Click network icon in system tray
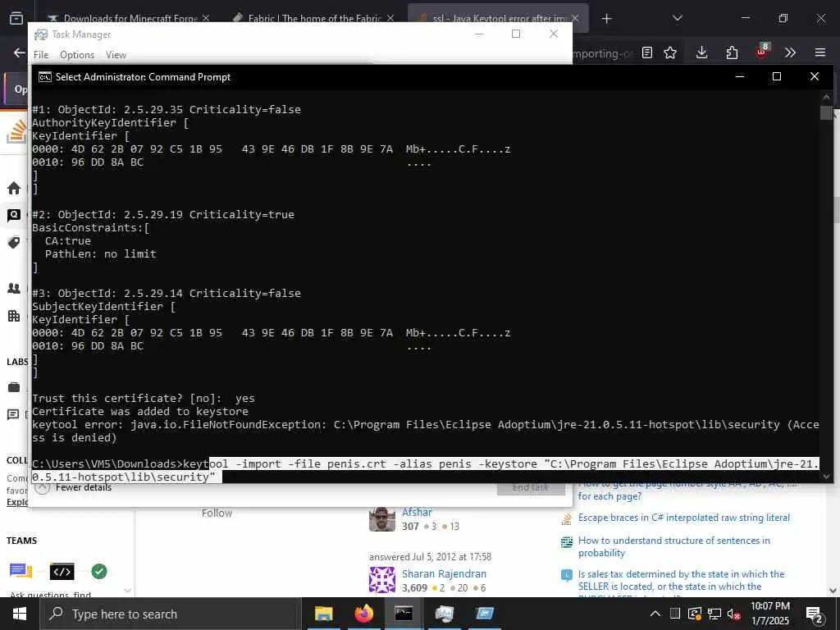The image size is (840, 630). 714,614
